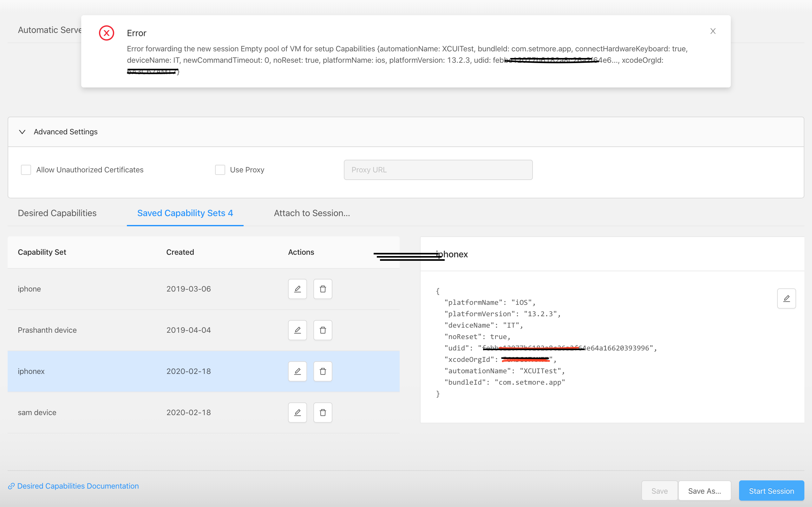Delete the iphonex capability set
Viewport: 812px width, 507px height.
click(x=323, y=371)
